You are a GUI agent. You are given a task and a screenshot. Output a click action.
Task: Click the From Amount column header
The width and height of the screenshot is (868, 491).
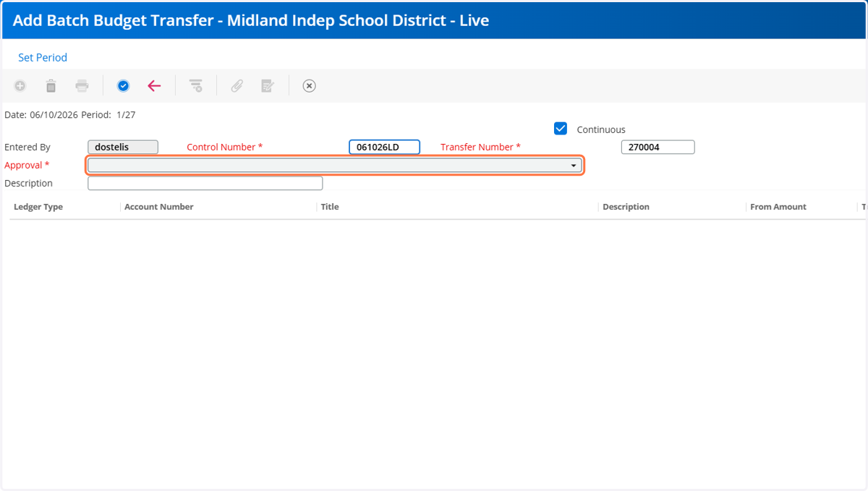click(778, 207)
